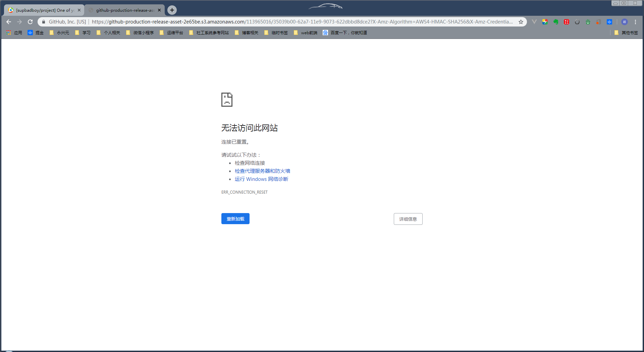
Task: Click the gray V extension icon
Action: tap(534, 22)
